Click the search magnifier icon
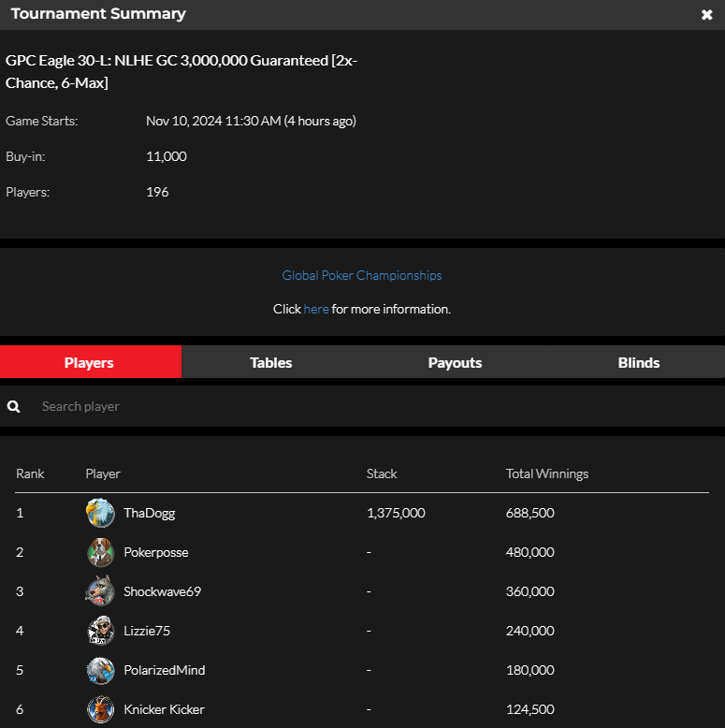This screenshot has height=728, width=725. [x=13, y=407]
